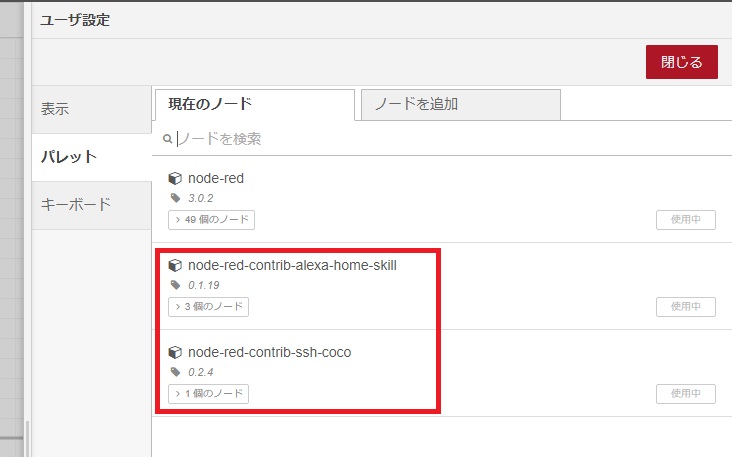The image size is (732, 457).
Task: Select the パレット settings section
Action: click(92, 157)
